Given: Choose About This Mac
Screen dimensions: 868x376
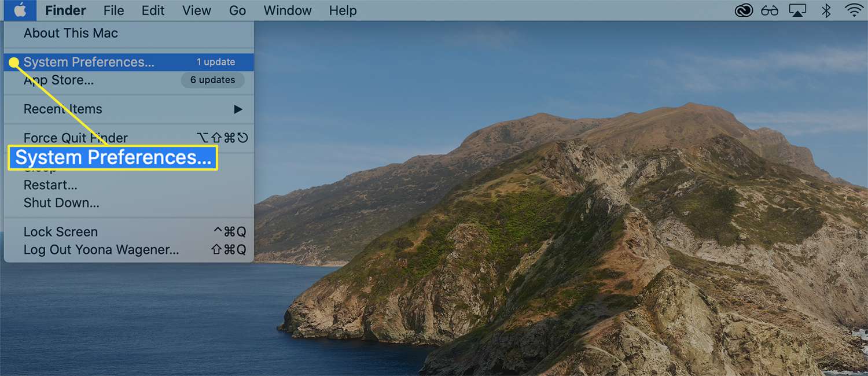Looking at the screenshot, I should tap(128, 34).
